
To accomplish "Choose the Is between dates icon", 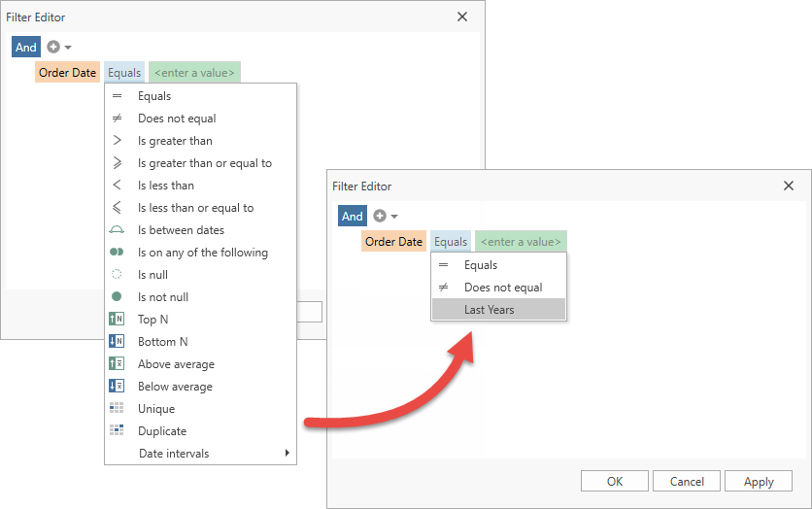I will click(x=117, y=230).
